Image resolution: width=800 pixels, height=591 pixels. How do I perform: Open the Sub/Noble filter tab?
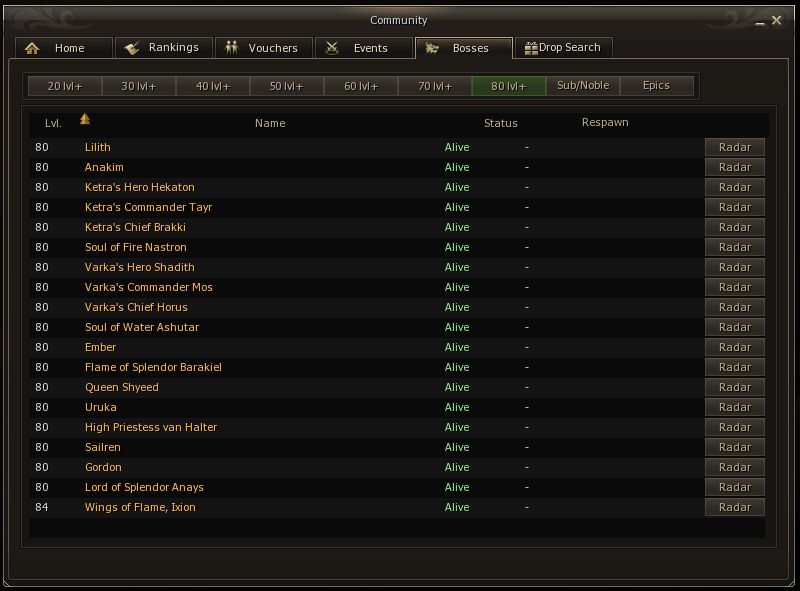583,86
